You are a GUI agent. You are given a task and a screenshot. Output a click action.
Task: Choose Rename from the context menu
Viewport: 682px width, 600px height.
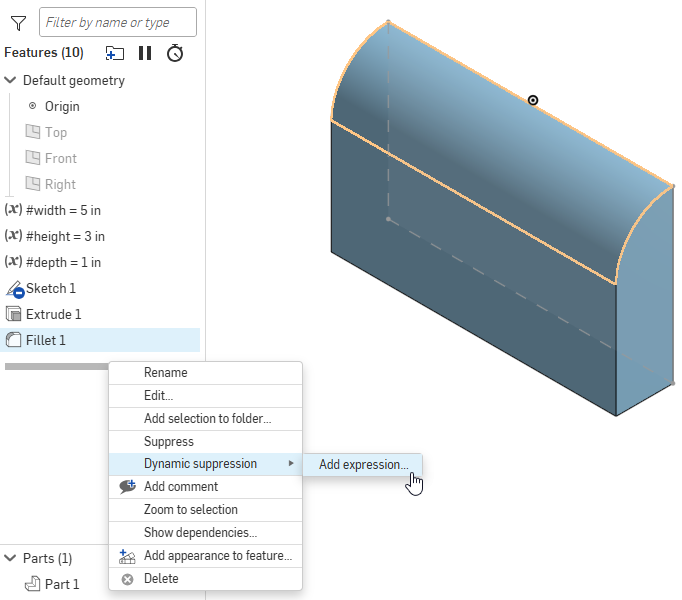166,372
